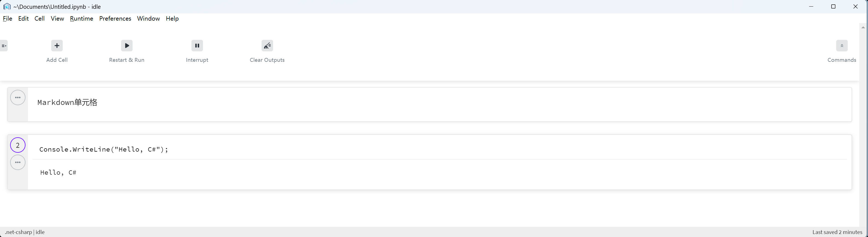Open the Runtime menu
Image resolution: width=868 pixels, height=237 pixels.
click(82, 19)
